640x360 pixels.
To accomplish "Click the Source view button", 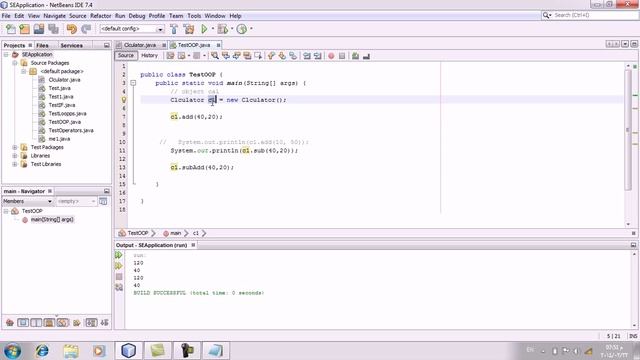I will pos(126,56).
